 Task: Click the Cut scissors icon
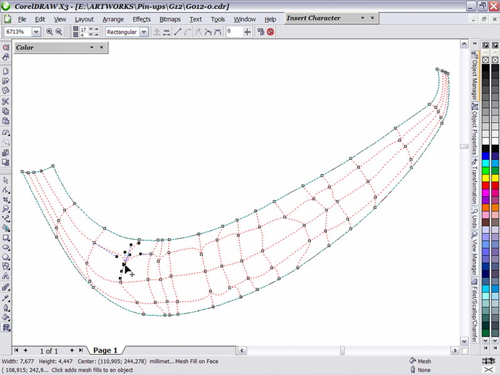6,101
